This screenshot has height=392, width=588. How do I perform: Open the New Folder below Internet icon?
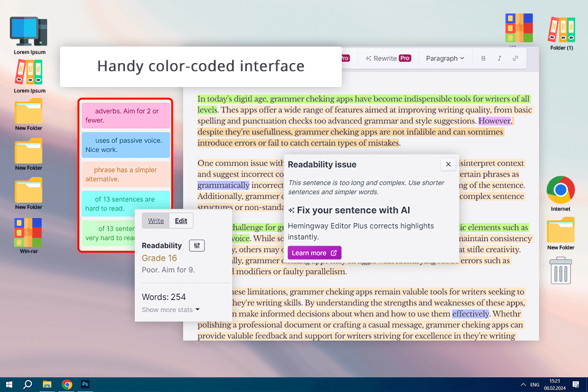(560, 233)
